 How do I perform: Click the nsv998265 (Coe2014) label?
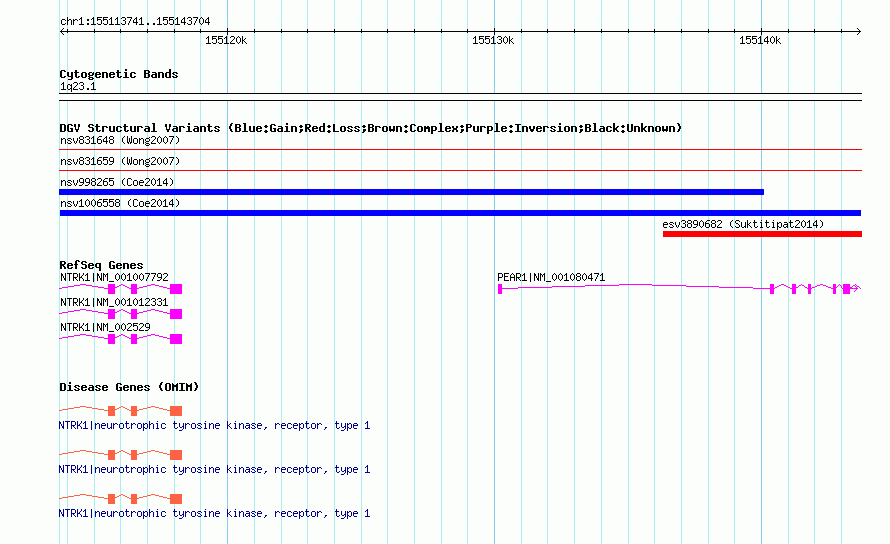[x=117, y=182]
